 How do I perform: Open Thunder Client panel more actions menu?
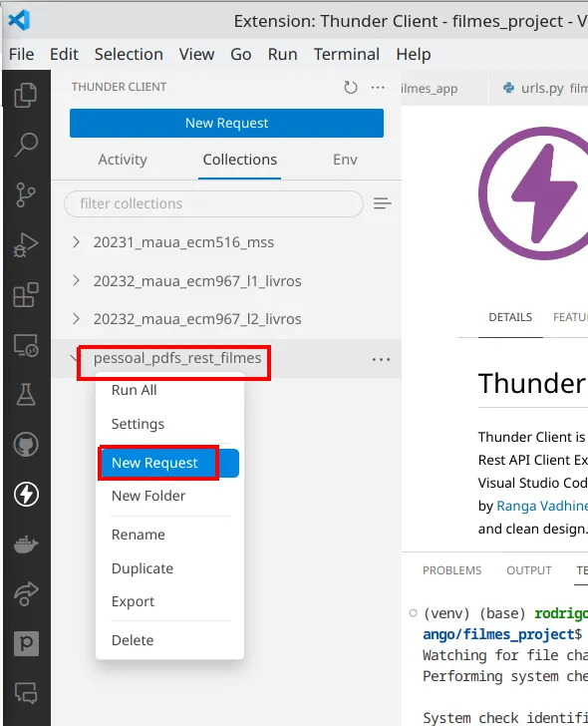click(x=378, y=87)
